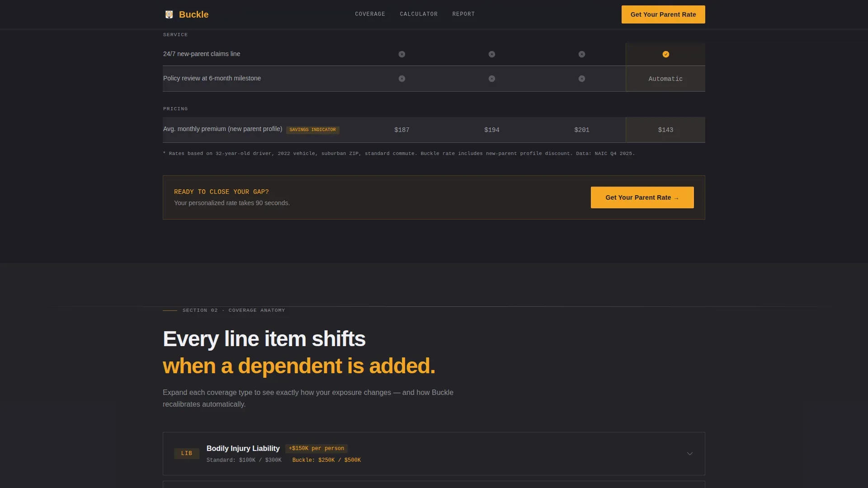The height and width of the screenshot is (488, 868).
Task: Click third X icon in 24/7 claims row
Action: coord(581,54)
